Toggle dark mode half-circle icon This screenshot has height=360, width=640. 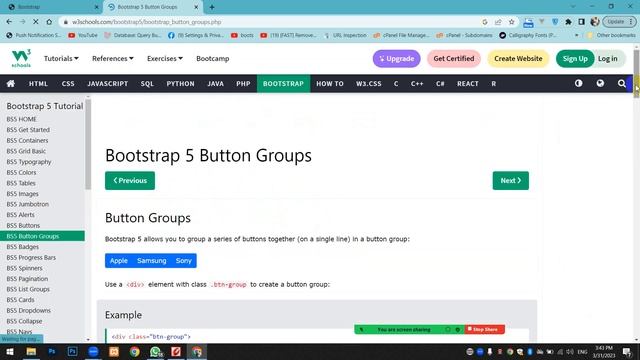(578, 83)
